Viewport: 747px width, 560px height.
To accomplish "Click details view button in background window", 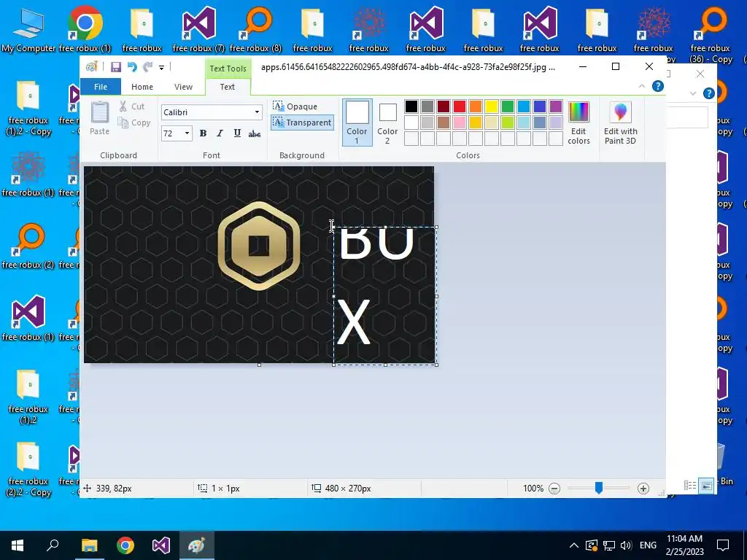I will [x=690, y=486].
